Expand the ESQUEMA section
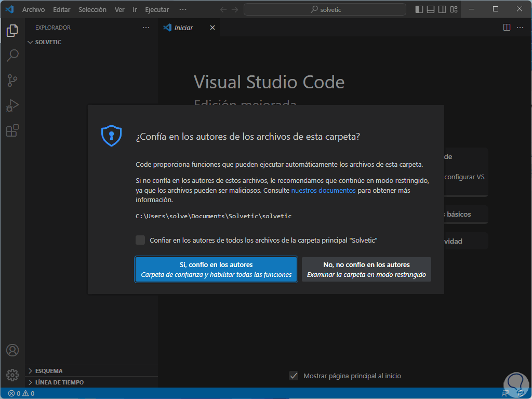Image resolution: width=532 pixels, height=399 pixels. pos(91,371)
